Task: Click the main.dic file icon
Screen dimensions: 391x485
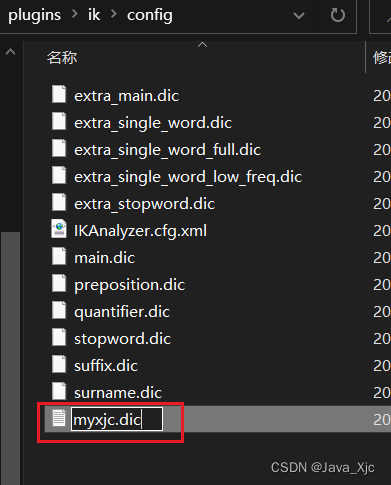Action: tap(59, 256)
